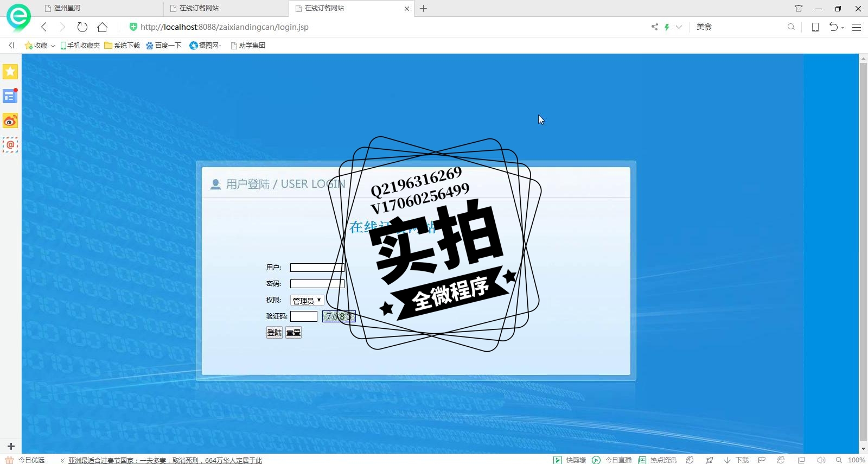Open the 权限 管理员 role dropdown

[307, 300]
